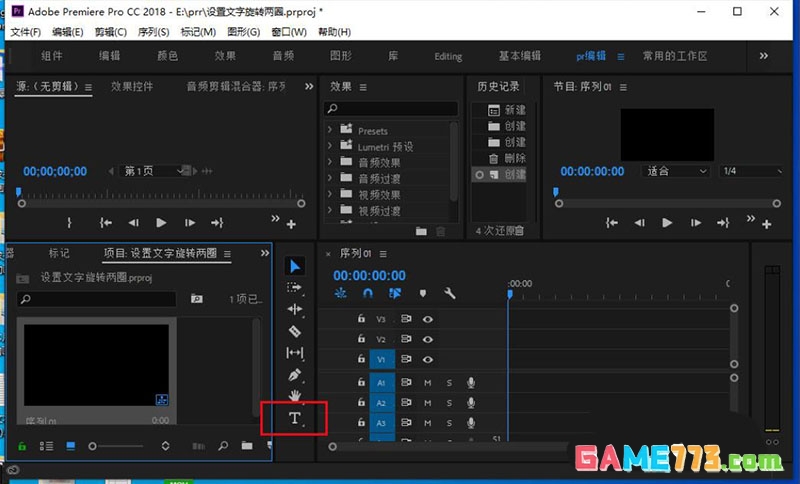
Task: Select the Type (T) tool
Action: 294,418
